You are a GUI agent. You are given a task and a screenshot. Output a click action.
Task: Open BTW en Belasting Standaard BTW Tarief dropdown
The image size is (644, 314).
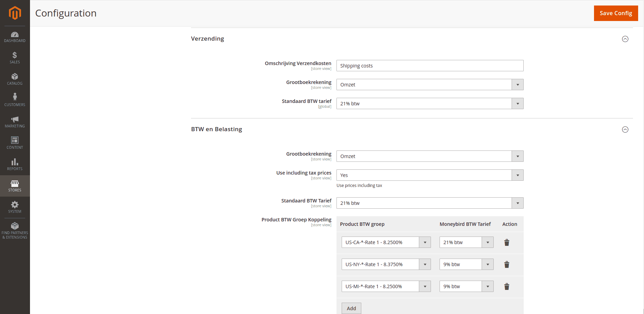pos(430,203)
